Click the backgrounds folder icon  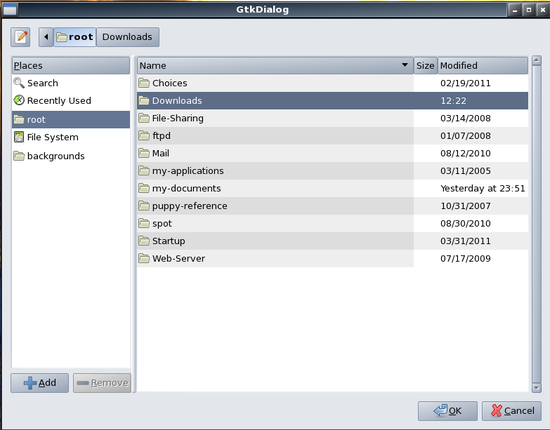point(19,156)
